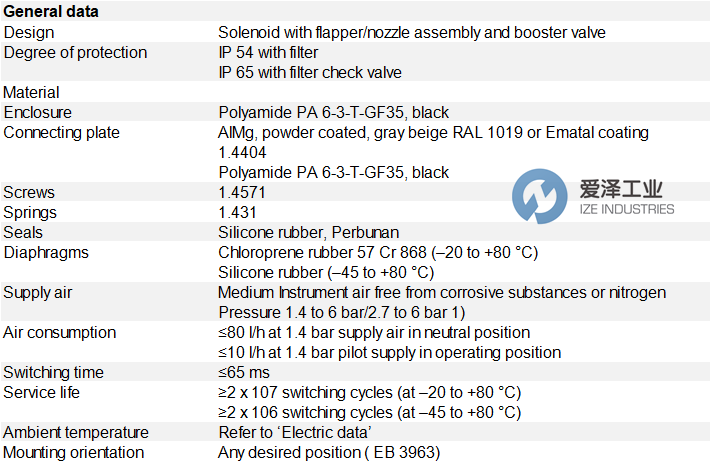Click the Switching time value ≤65 ms
Screen dimensions: 710x462
[243, 372]
